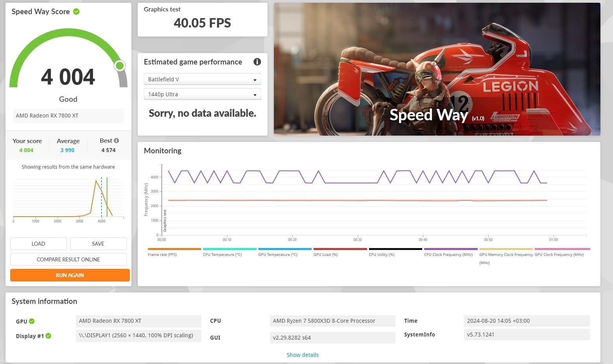The width and height of the screenshot is (613, 364).
Task: Toggle the Frame rate (FPS) legend series
Action: coord(174,252)
